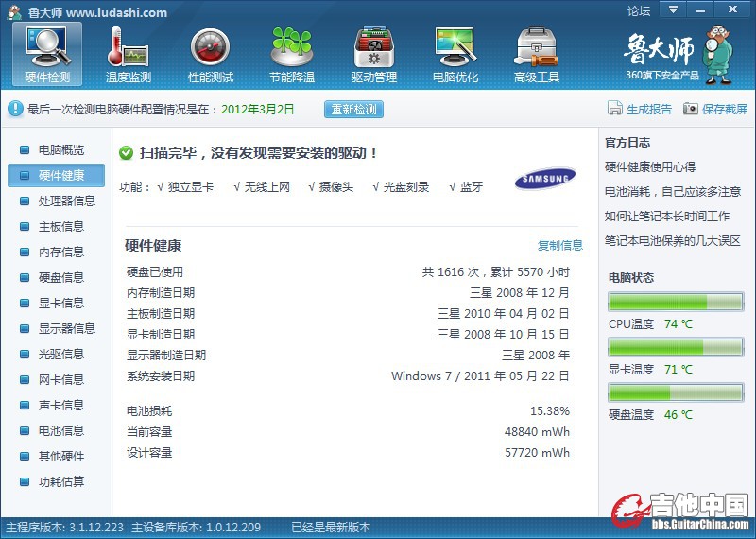Click the 论坛 forum link

click(639, 10)
